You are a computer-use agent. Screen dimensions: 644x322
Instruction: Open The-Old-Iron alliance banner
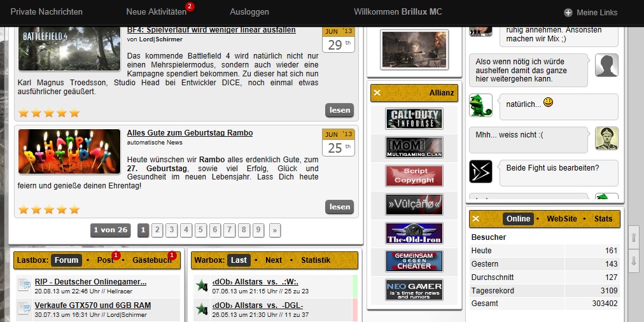tap(414, 234)
